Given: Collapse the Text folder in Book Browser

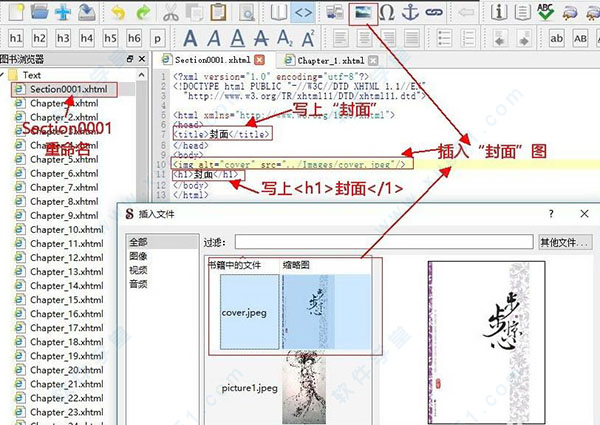Looking at the screenshot, I should click(x=6, y=75).
